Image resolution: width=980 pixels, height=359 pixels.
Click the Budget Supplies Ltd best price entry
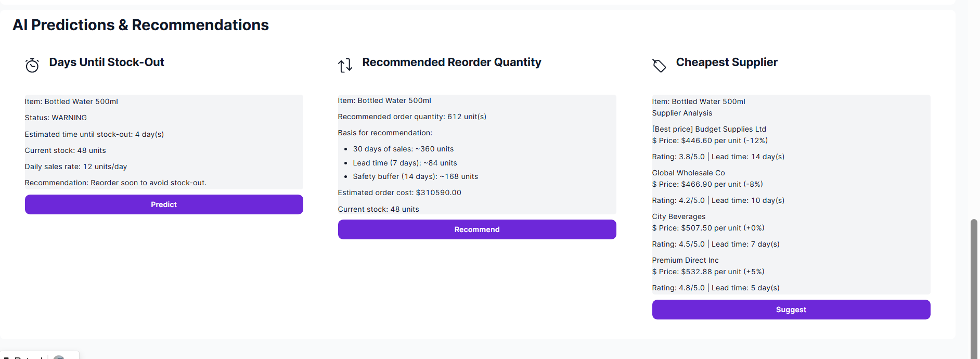click(708, 130)
